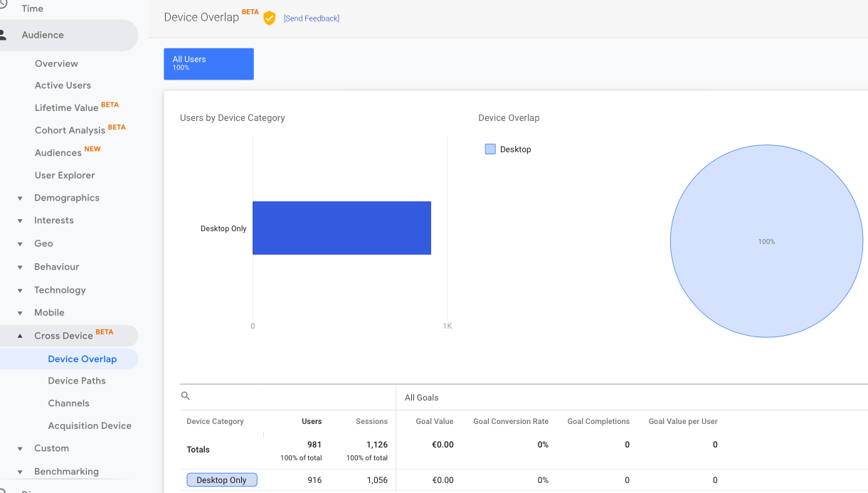Click the table search magnifier icon
Screen dimensions: 868x493
point(186,396)
